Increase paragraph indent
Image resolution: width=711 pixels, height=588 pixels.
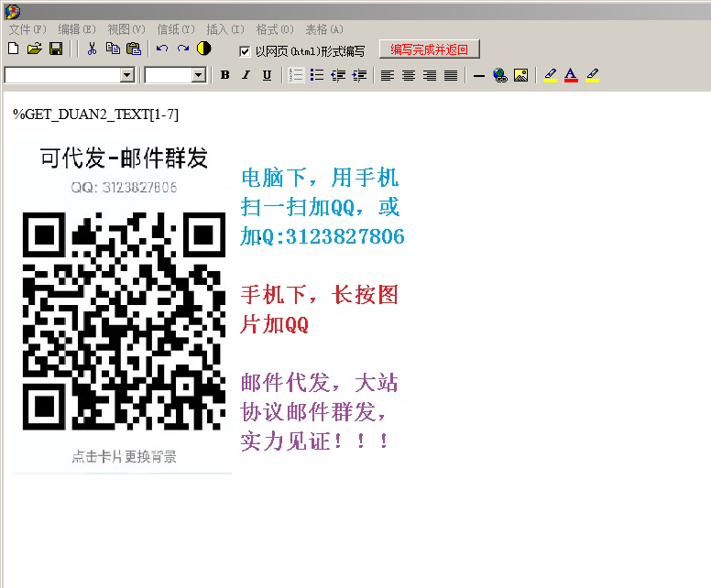[x=359, y=75]
